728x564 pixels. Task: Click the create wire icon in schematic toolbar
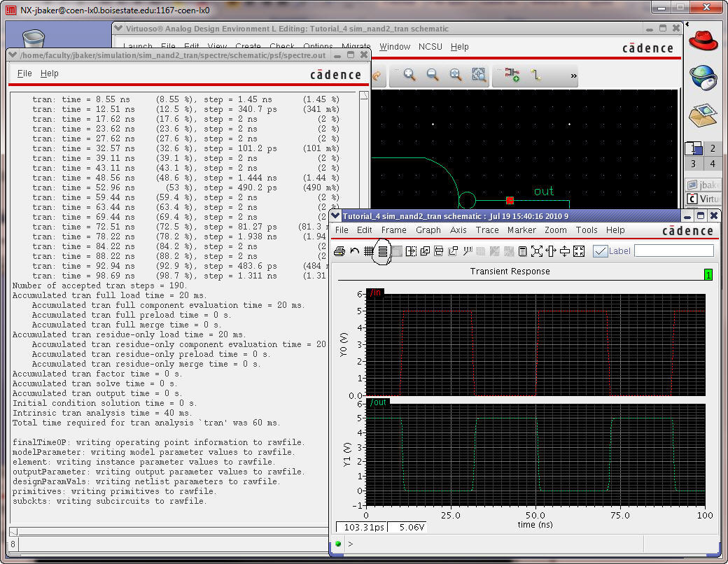tap(535, 75)
